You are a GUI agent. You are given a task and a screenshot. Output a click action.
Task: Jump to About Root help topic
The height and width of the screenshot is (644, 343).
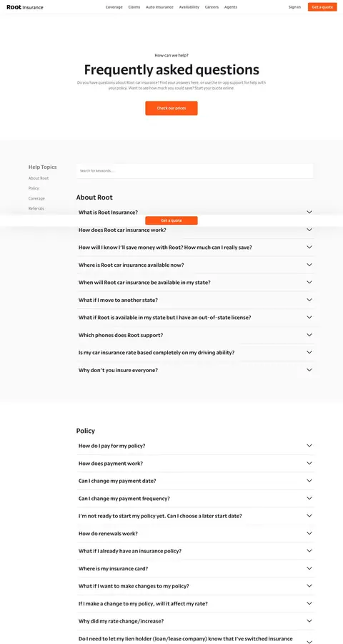39,178
